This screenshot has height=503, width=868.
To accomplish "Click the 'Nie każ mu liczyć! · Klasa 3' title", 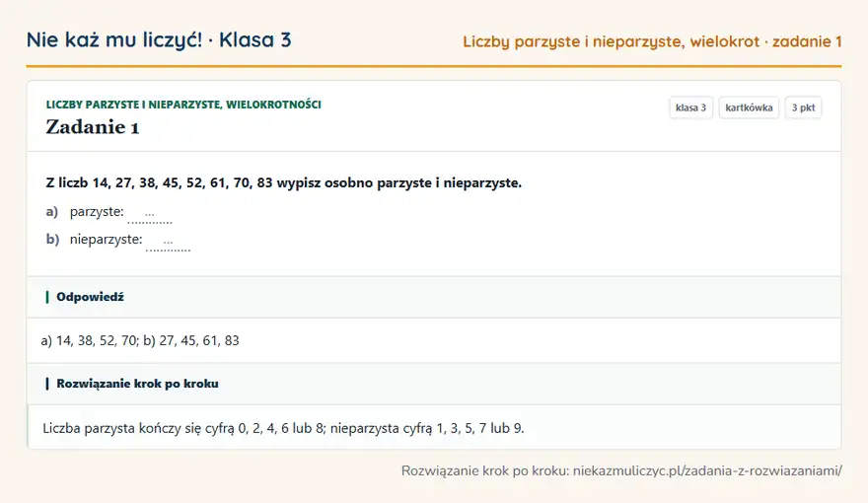I will coord(159,39).
